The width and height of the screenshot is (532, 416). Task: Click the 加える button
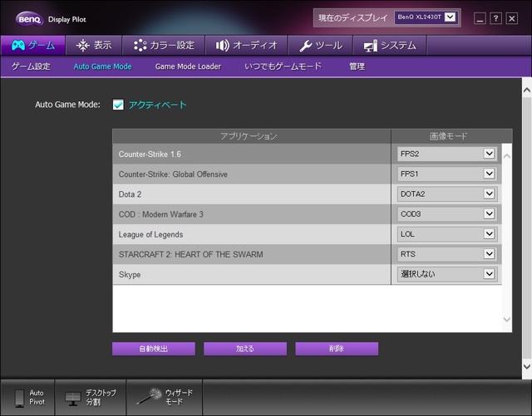point(245,349)
